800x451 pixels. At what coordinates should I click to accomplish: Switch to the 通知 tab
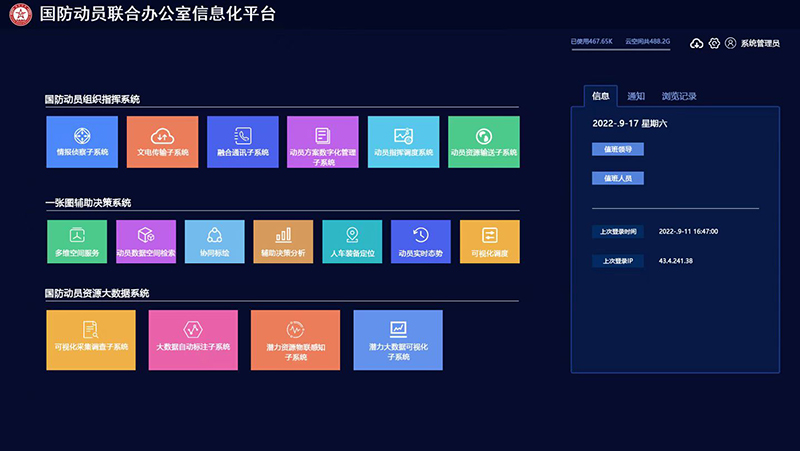[636, 96]
